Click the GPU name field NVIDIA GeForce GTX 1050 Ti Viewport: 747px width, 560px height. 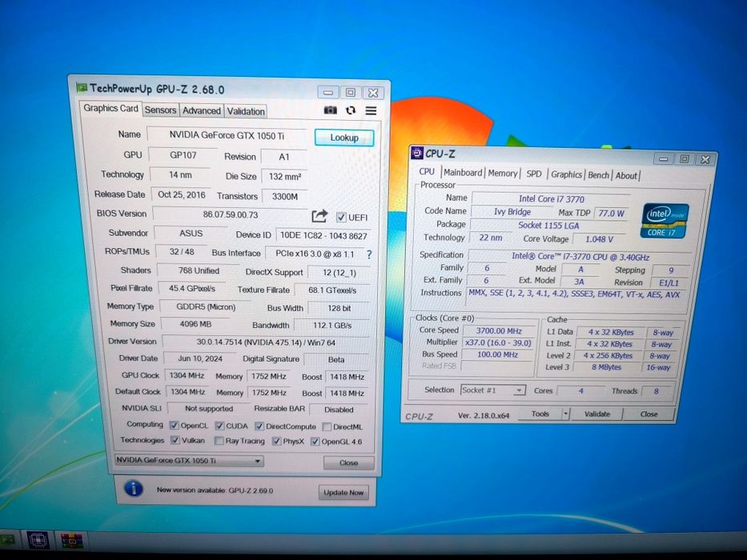pos(227,135)
